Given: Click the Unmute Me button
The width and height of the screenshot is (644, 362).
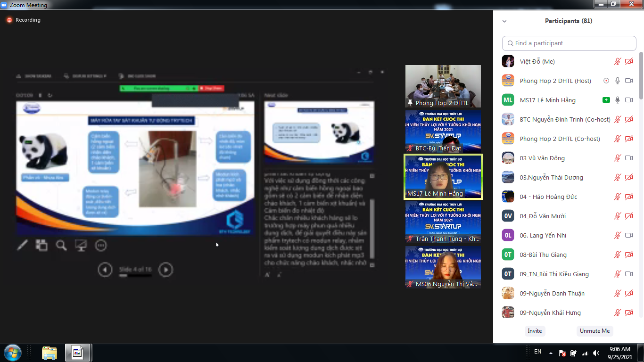Looking at the screenshot, I should [x=594, y=331].
